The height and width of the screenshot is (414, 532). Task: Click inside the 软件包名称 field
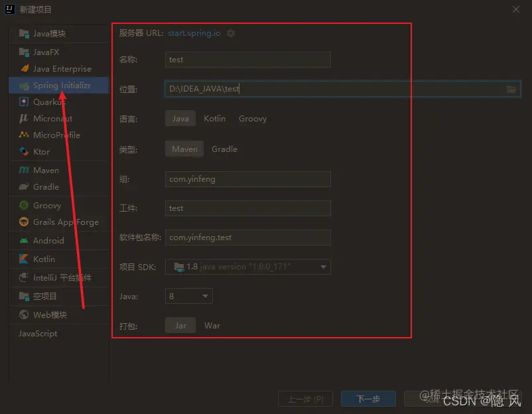[x=247, y=238]
